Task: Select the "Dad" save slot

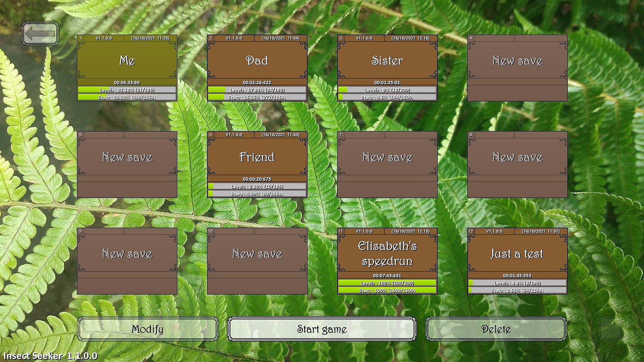Action: (257, 61)
